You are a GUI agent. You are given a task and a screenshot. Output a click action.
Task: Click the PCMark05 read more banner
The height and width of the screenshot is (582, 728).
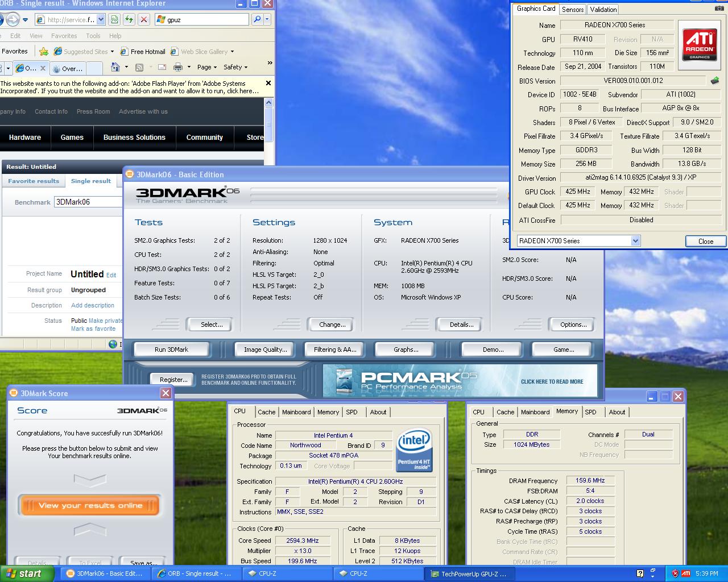click(460, 380)
